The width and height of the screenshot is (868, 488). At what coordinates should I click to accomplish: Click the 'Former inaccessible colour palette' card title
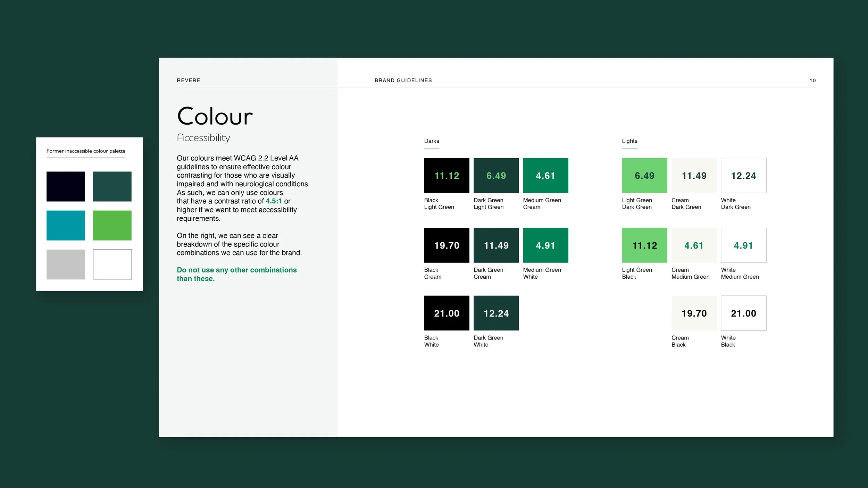click(x=86, y=151)
